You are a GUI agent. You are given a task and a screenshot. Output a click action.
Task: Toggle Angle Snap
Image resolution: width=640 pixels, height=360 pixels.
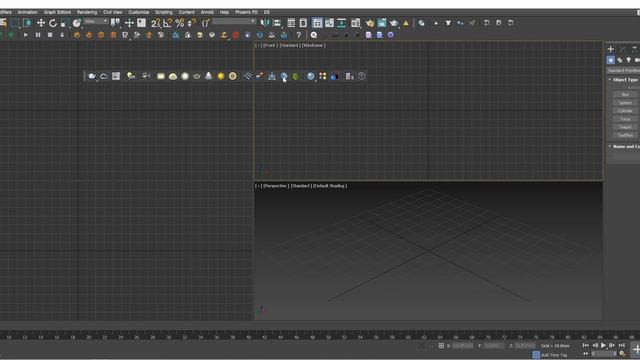[x=168, y=23]
